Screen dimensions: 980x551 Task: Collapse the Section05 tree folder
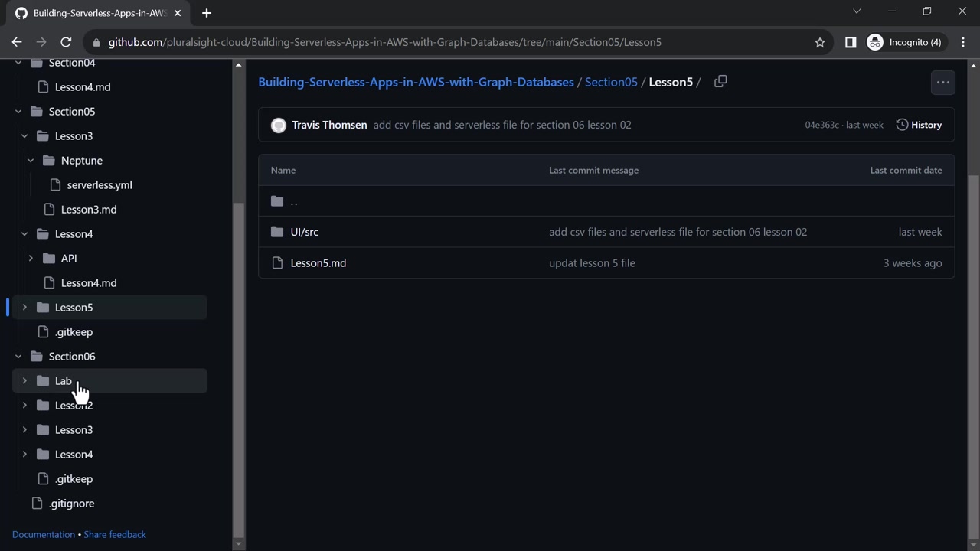tap(18, 112)
